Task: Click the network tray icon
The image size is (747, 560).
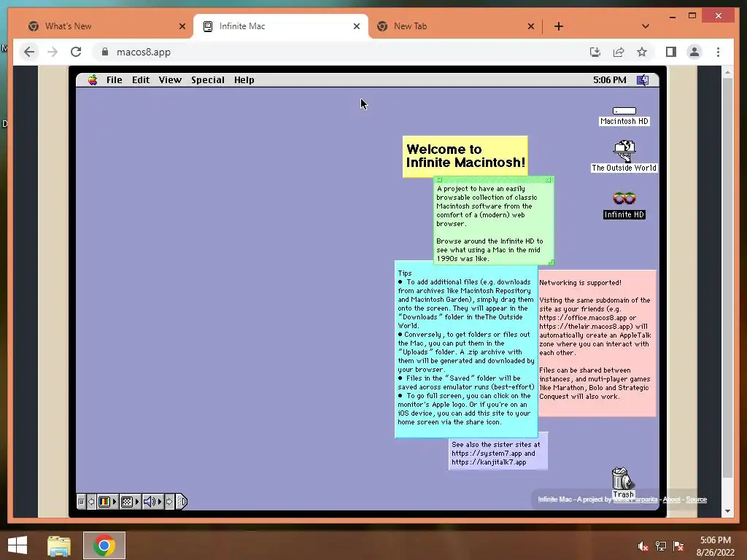Action: click(x=661, y=546)
